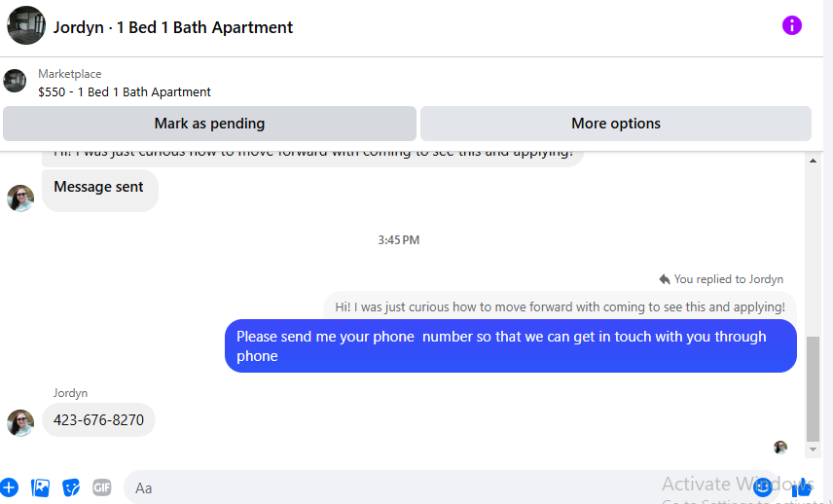Attach a photo with the image icon
Image resolution: width=833 pixels, height=504 pixels.
(x=40, y=487)
